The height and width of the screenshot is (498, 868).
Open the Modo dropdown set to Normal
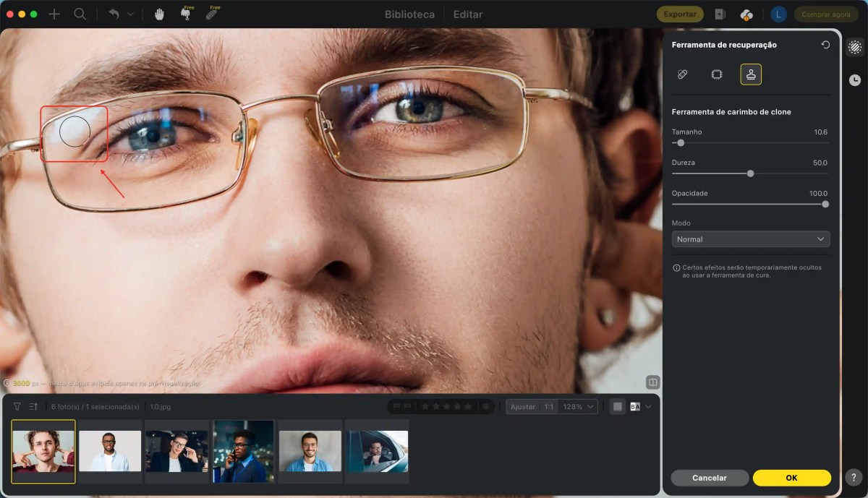tap(750, 239)
